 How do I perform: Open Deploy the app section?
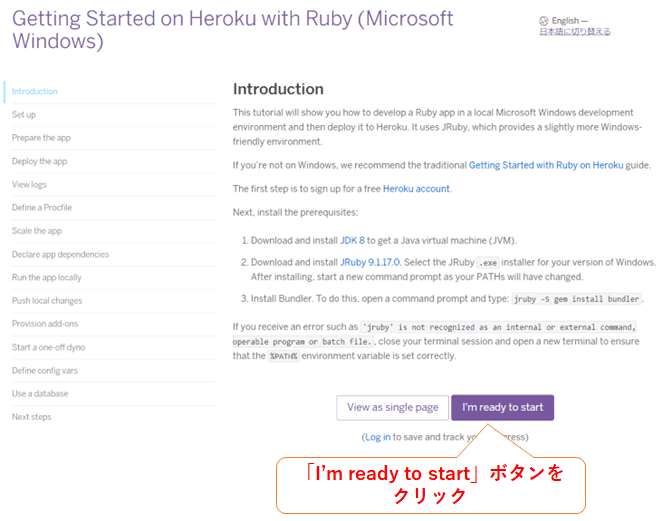click(39, 161)
